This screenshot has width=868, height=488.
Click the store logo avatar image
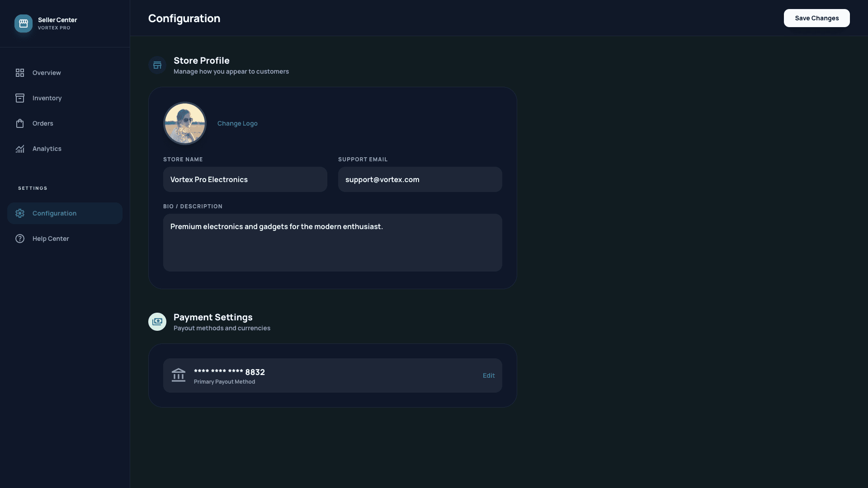[x=184, y=123]
